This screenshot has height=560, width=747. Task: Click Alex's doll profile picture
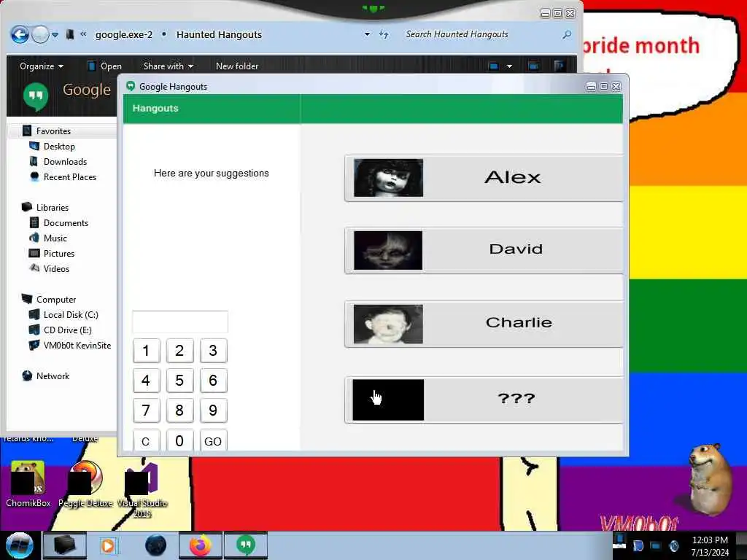point(388,178)
